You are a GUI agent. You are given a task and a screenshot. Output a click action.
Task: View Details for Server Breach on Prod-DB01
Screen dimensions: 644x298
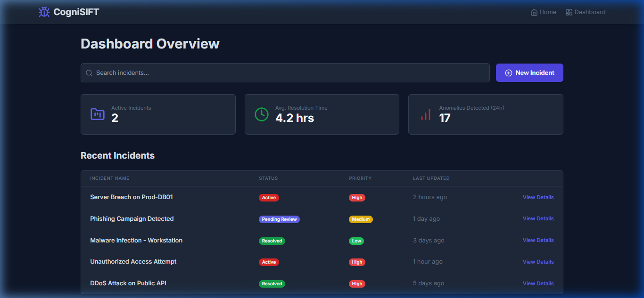click(x=538, y=197)
